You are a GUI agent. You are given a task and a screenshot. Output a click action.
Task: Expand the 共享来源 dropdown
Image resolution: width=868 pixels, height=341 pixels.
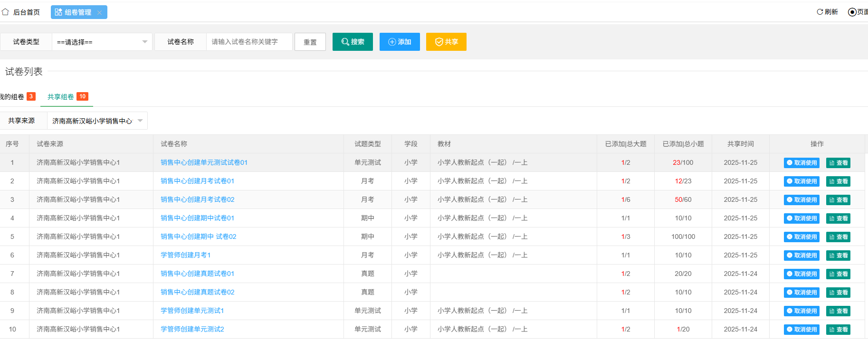pos(97,121)
